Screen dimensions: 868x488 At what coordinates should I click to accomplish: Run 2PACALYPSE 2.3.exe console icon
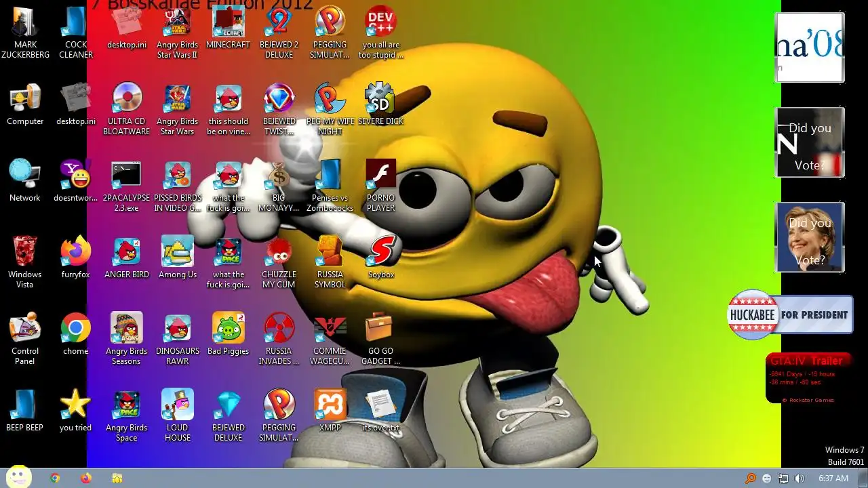point(127,186)
